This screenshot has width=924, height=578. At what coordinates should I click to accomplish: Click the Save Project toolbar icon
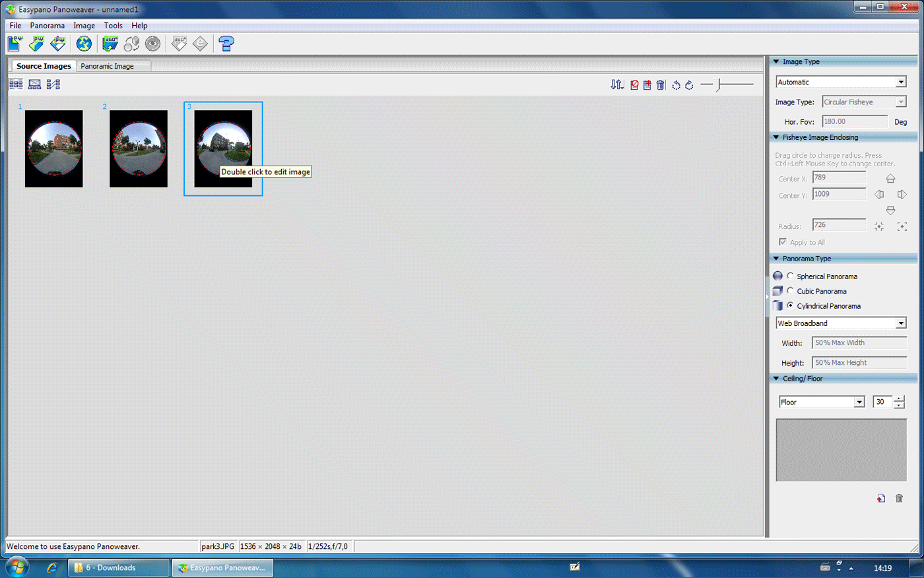coord(58,44)
